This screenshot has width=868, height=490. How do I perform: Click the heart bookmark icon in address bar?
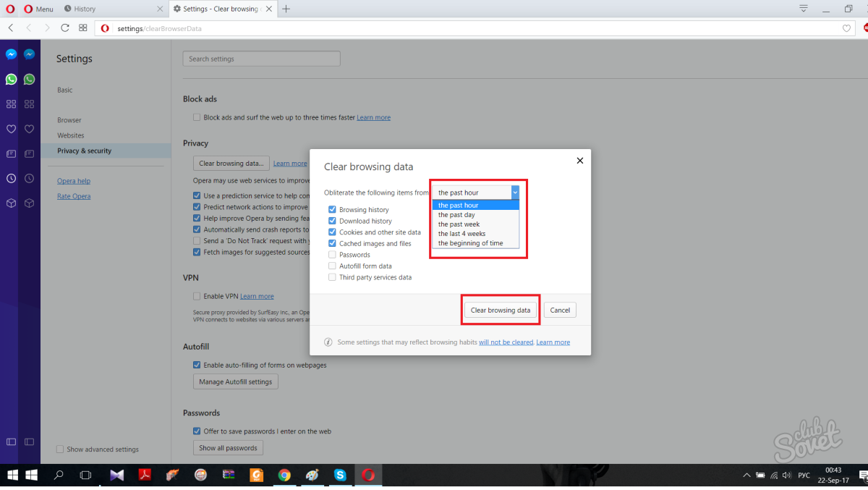(846, 28)
